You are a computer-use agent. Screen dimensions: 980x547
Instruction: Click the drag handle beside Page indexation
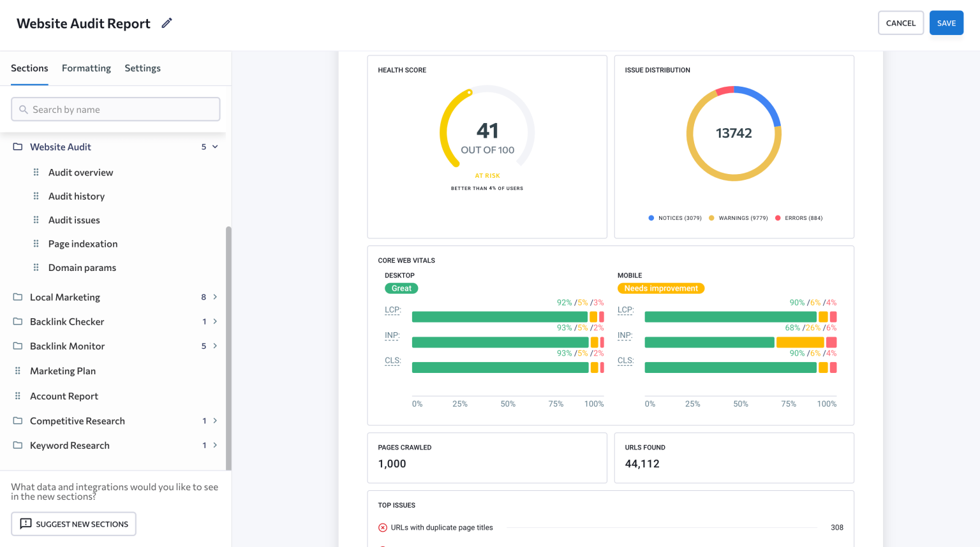point(36,244)
